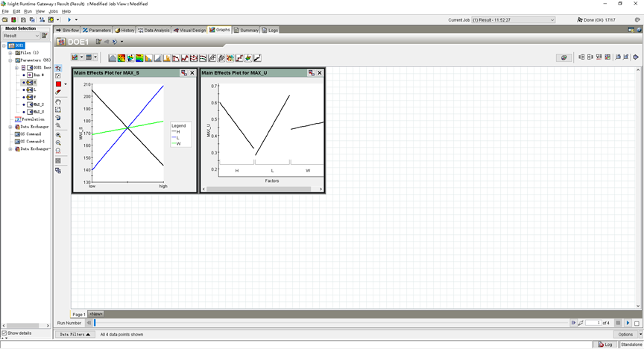Click the eraser tool icon

tap(58, 92)
